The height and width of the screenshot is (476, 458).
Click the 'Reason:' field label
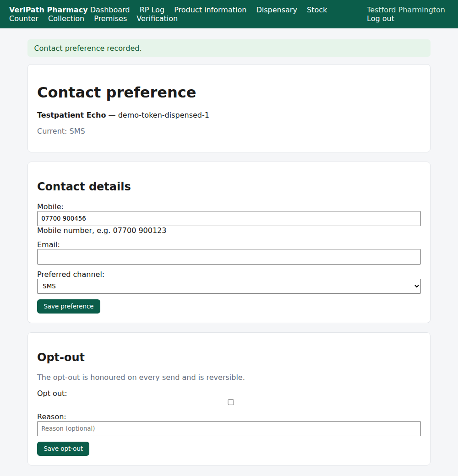pos(52,417)
